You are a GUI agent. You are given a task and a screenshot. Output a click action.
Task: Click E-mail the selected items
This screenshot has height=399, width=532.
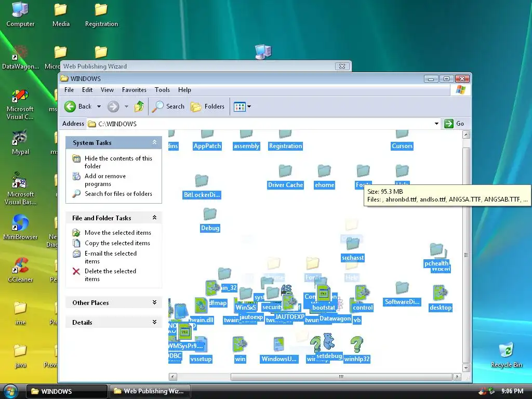click(x=111, y=257)
